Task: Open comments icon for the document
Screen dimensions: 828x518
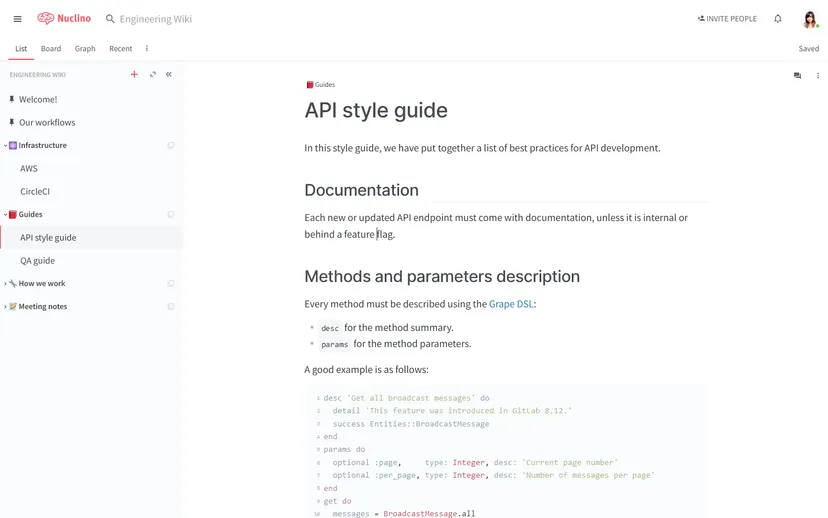Action: (x=797, y=76)
